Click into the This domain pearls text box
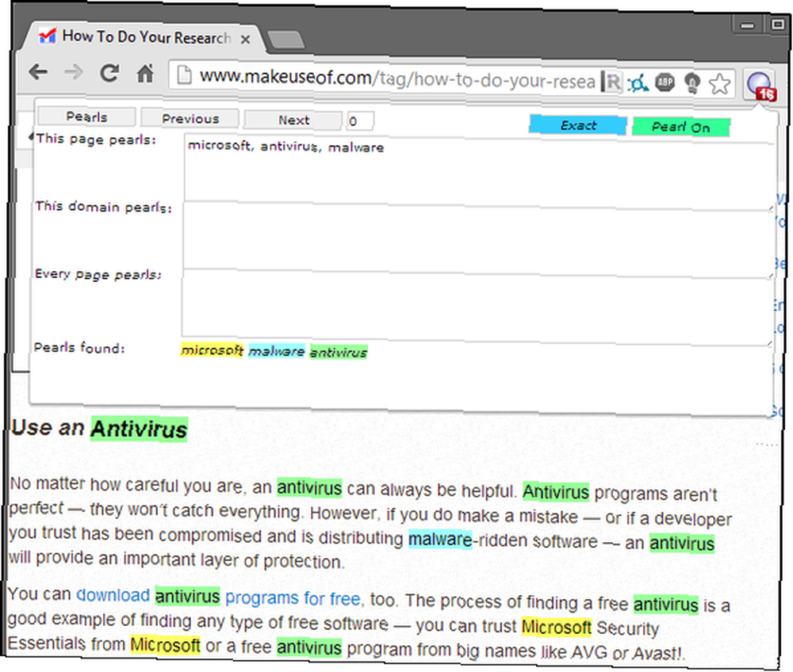This screenshot has width=793, height=672. click(477, 239)
